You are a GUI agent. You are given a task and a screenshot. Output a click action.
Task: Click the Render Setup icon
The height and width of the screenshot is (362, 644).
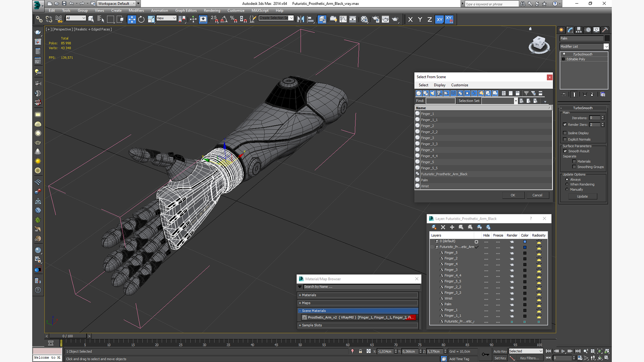pos(376,19)
